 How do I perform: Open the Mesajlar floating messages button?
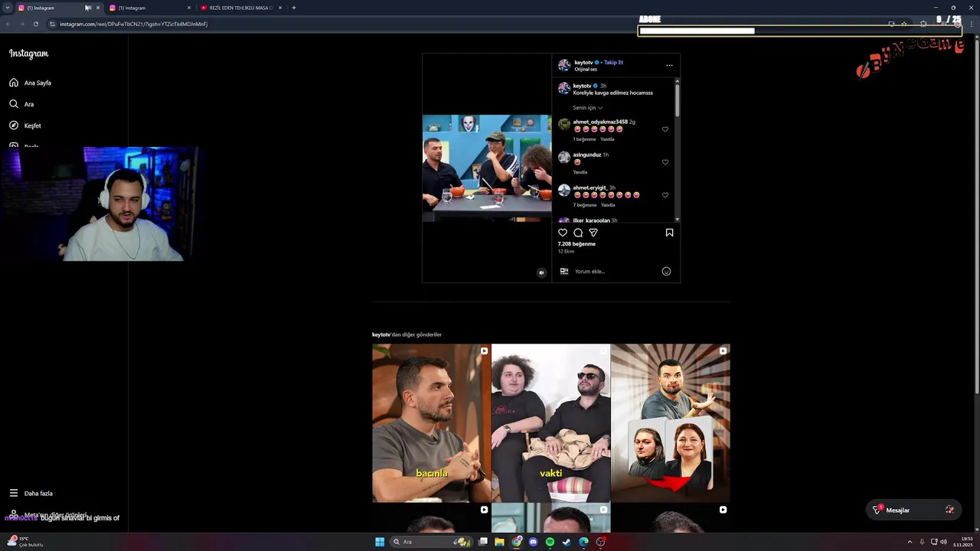913,510
